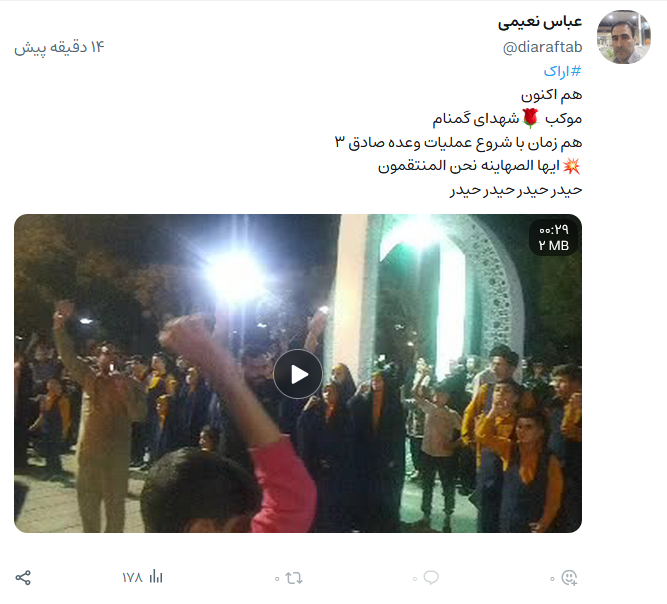Screen dimensions: 667x604
Task: Click the rose emoji in the post
Action: point(530,118)
